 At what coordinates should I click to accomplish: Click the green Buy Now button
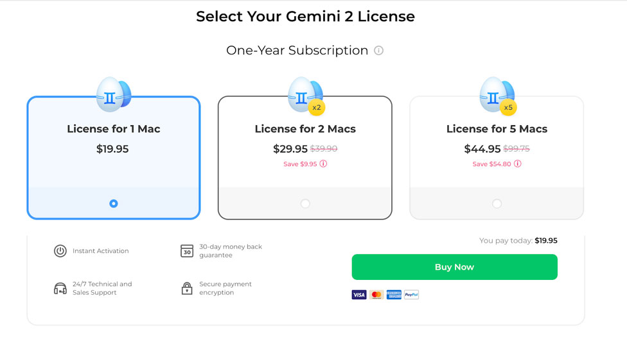point(454,267)
